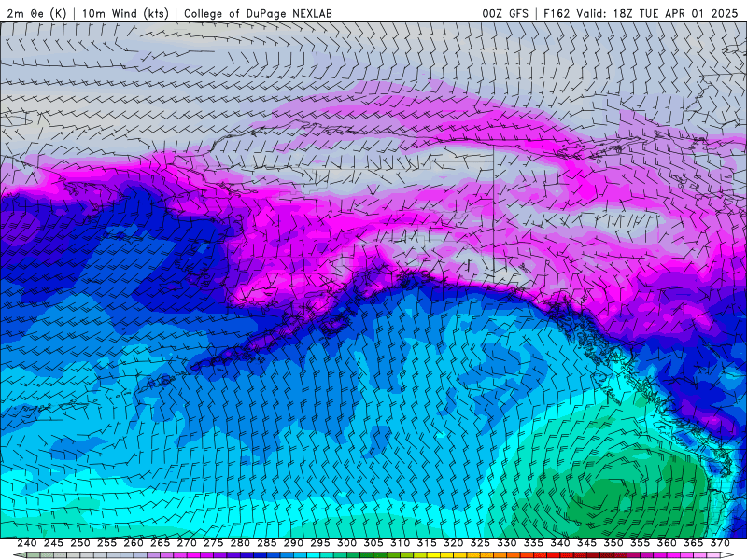The height and width of the screenshot is (560, 747).
Task: Click the 340 value on the legend scale
Action: (560, 543)
